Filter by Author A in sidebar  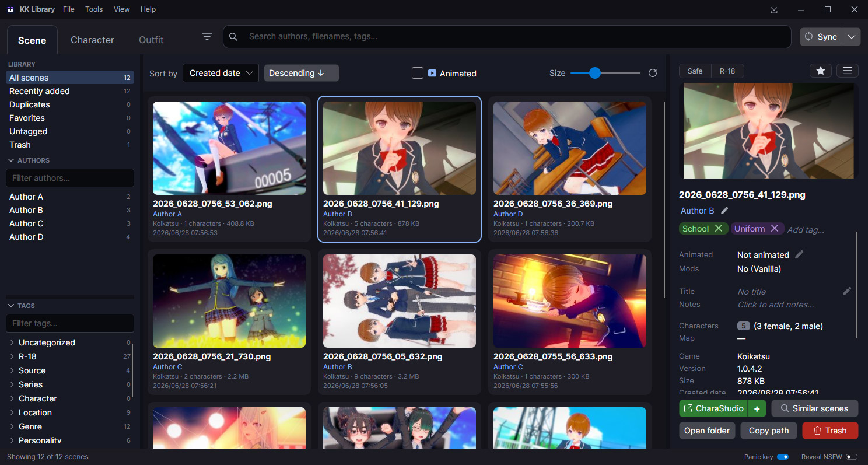[x=70, y=197]
